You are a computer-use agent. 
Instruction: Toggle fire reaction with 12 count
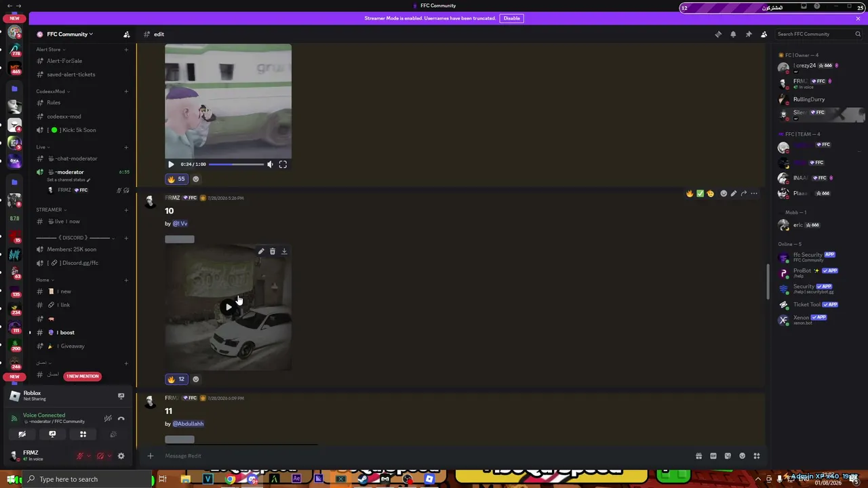(176, 379)
